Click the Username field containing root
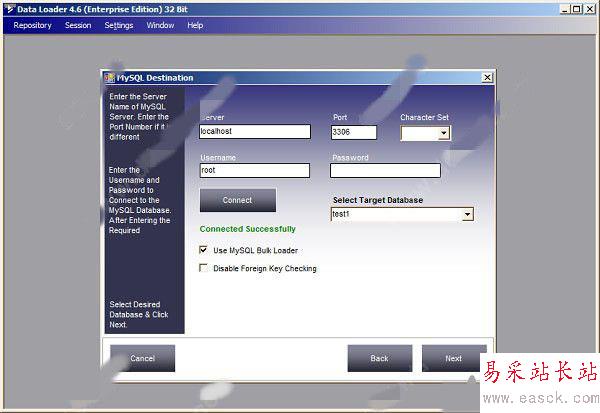Image resolution: width=600 pixels, height=413 pixels. [x=254, y=170]
